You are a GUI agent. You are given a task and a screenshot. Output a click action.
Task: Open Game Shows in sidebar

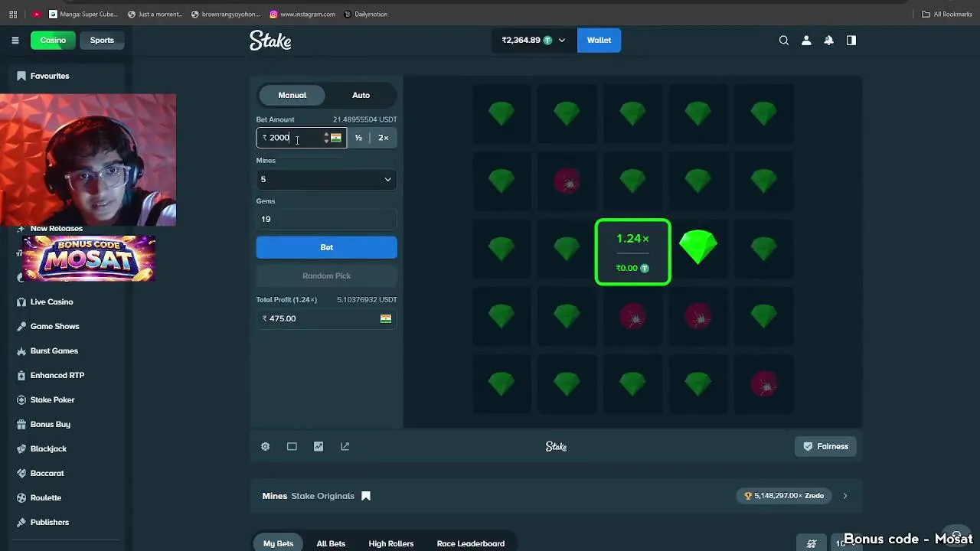point(54,326)
